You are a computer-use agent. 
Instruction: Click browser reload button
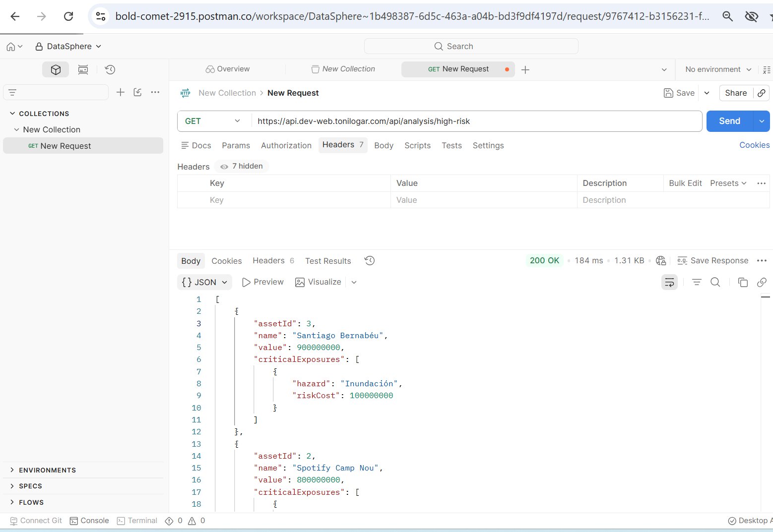[x=68, y=16]
